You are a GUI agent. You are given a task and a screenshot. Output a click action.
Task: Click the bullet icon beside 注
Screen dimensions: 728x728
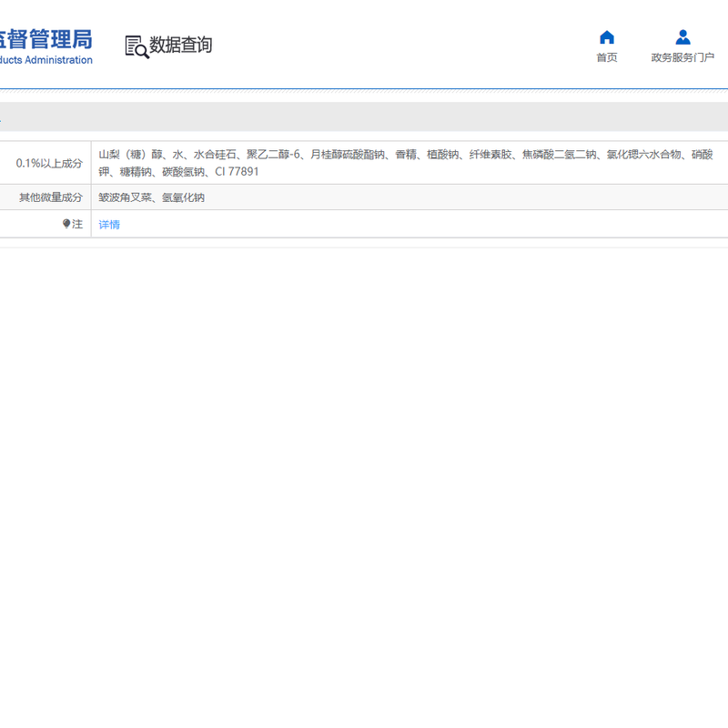(x=66, y=224)
